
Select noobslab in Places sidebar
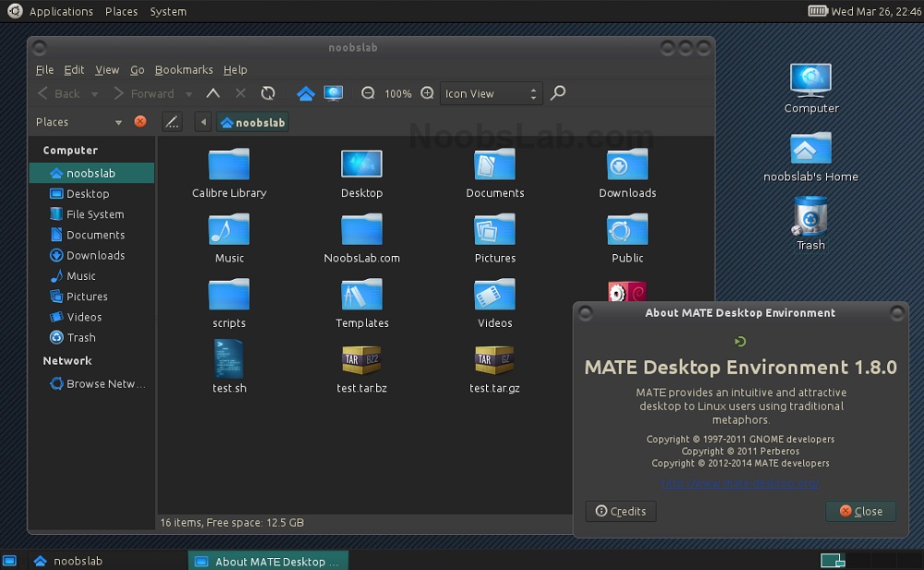tap(91, 173)
